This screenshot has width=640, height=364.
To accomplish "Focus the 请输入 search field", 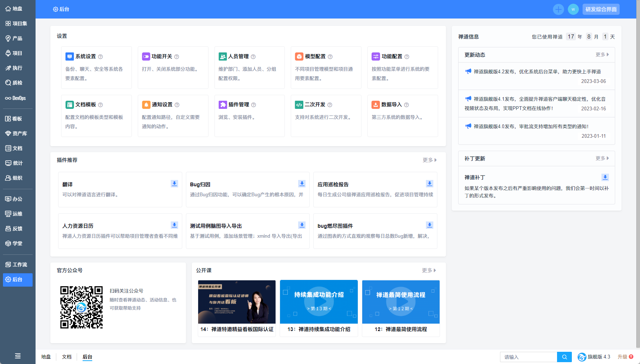I will [529, 357].
